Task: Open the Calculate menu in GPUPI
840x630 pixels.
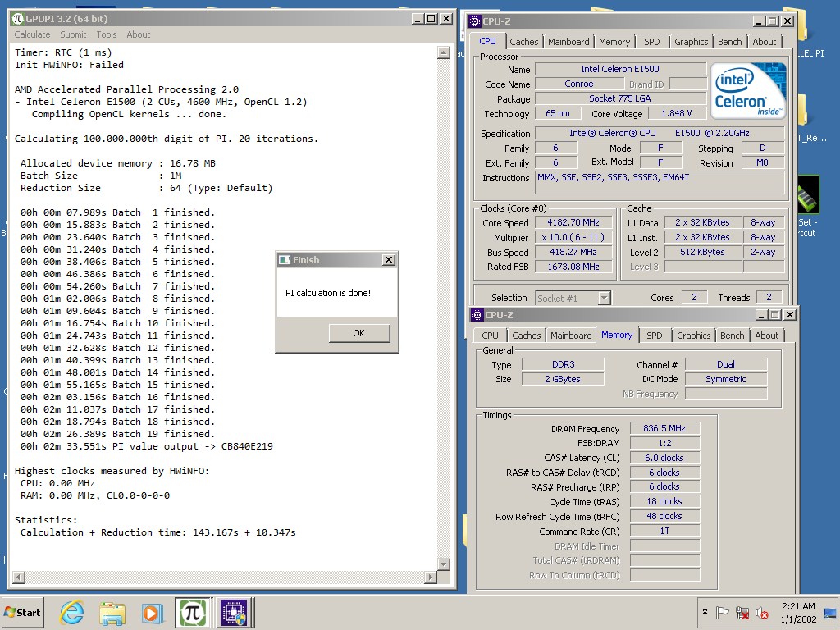Action: coord(32,34)
